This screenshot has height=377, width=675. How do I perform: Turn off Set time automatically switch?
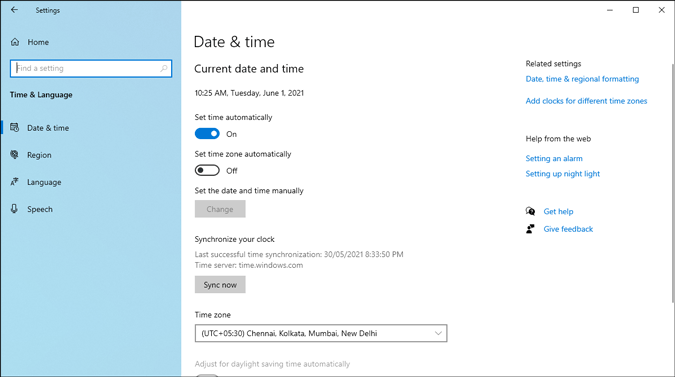(x=207, y=134)
